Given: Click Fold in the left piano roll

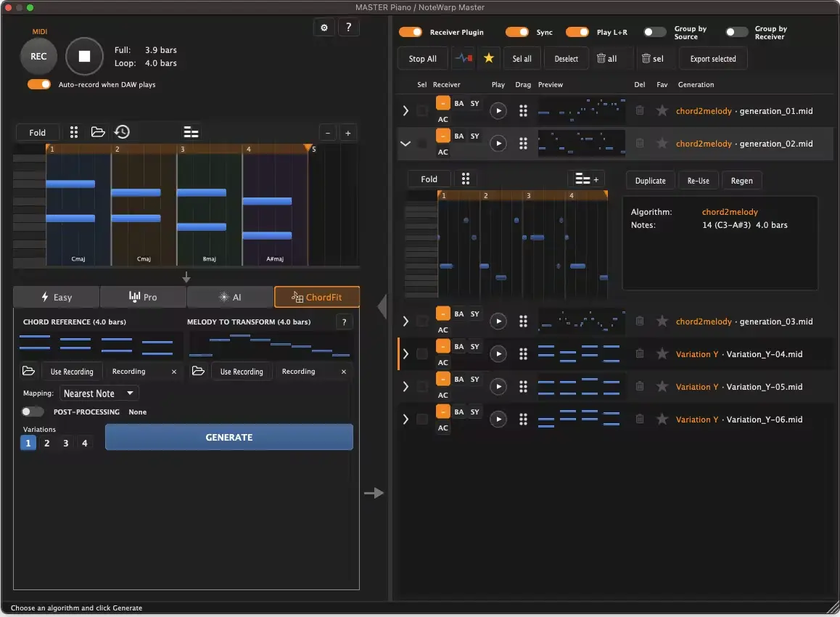Looking at the screenshot, I should (37, 132).
